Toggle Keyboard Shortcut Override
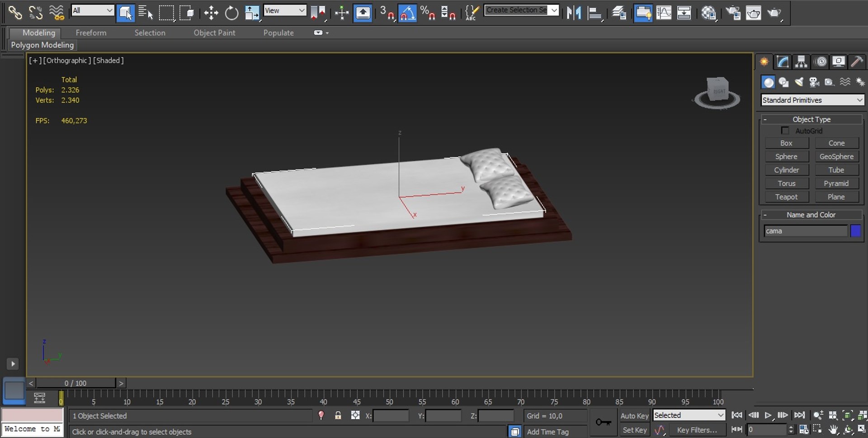Image resolution: width=868 pixels, height=438 pixels. (x=363, y=13)
